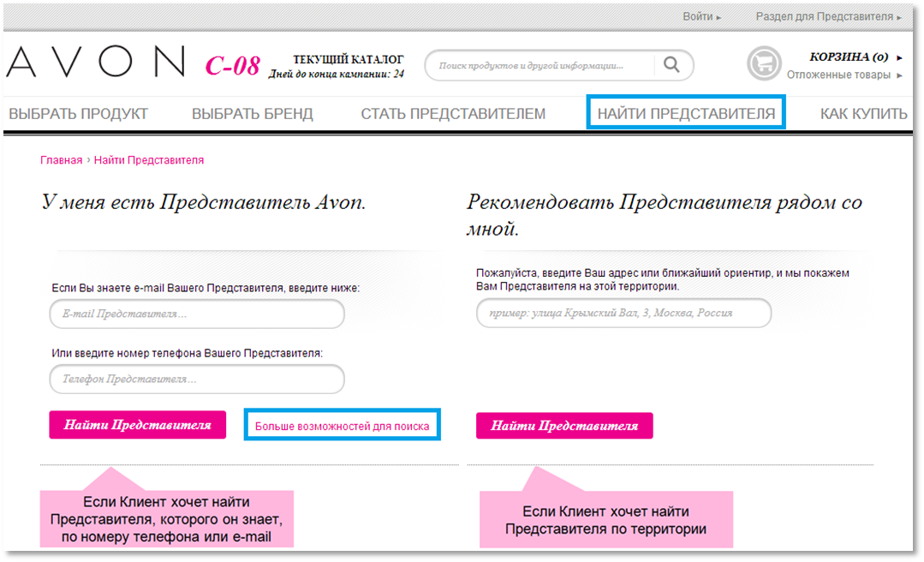This screenshot has width=924, height=562.
Task: Open Больше возможностей для поиска link
Action: [342, 426]
